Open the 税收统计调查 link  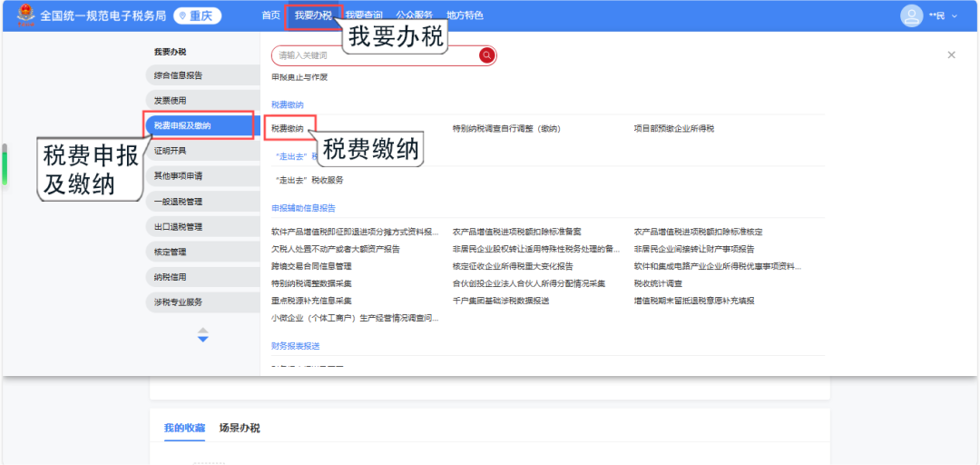tap(658, 283)
